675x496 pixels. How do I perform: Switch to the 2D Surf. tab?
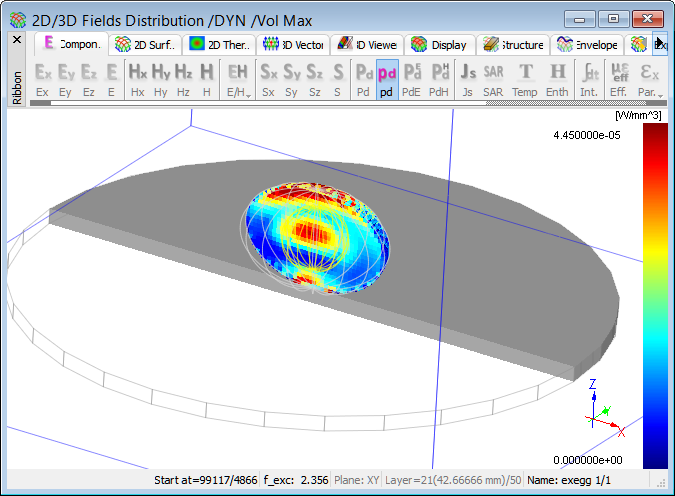pos(146,44)
